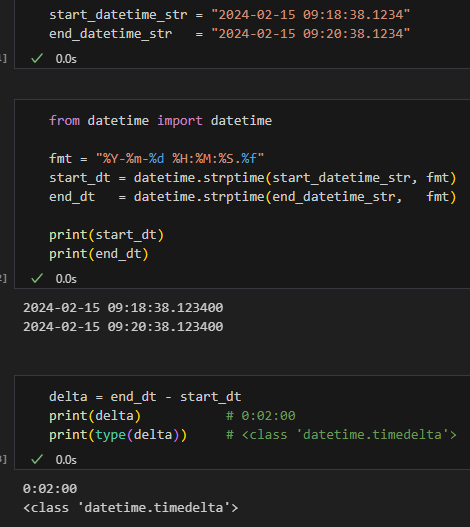470x527 pixels.
Task: Click the end_dt = datetime.strptime line
Action: pos(253,197)
